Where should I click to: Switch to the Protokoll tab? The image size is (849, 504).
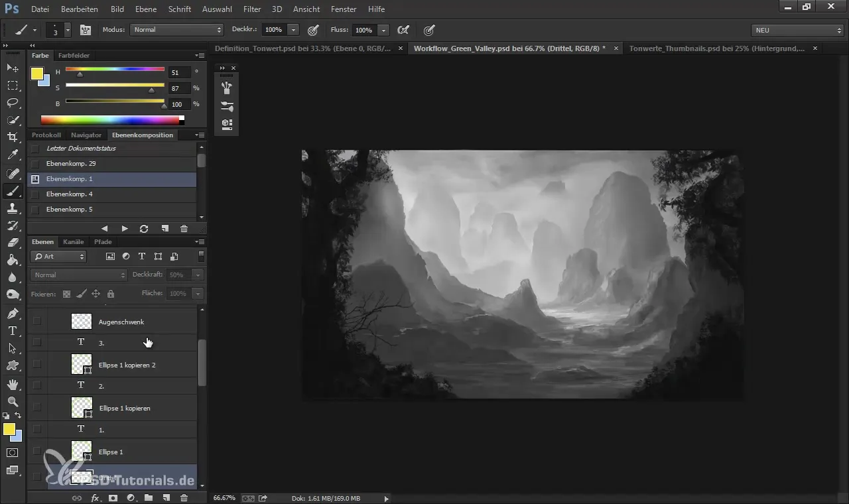coord(46,135)
